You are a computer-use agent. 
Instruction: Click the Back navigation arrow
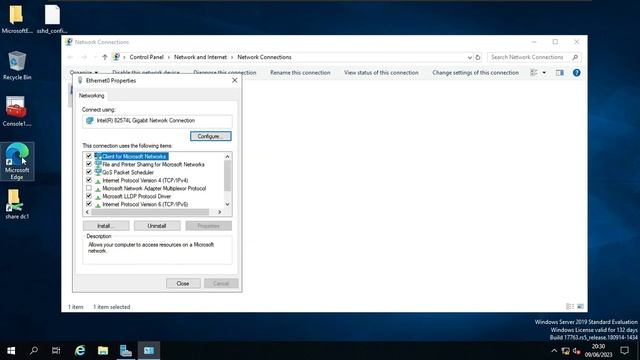tap(70, 57)
